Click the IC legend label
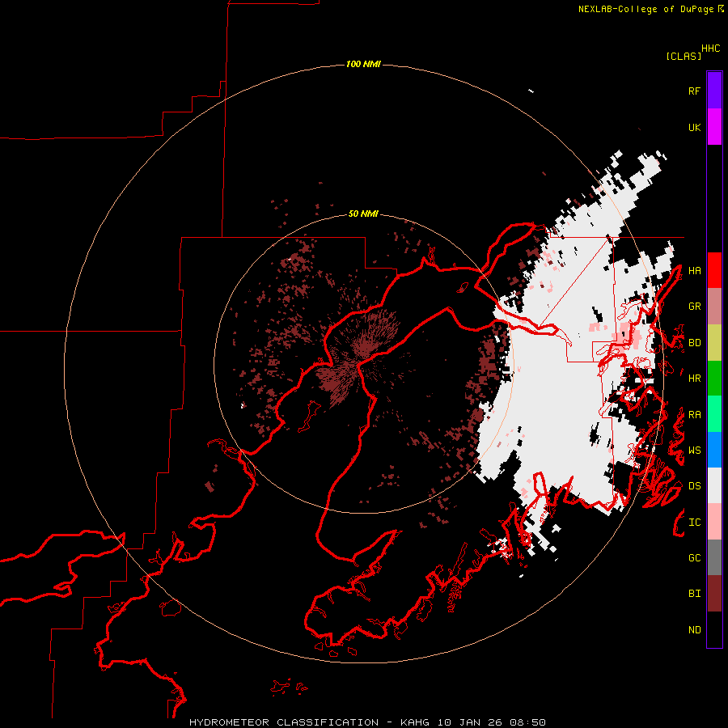Image resolution: width=728 pixels, height=728 pixels. click(694, 523)
